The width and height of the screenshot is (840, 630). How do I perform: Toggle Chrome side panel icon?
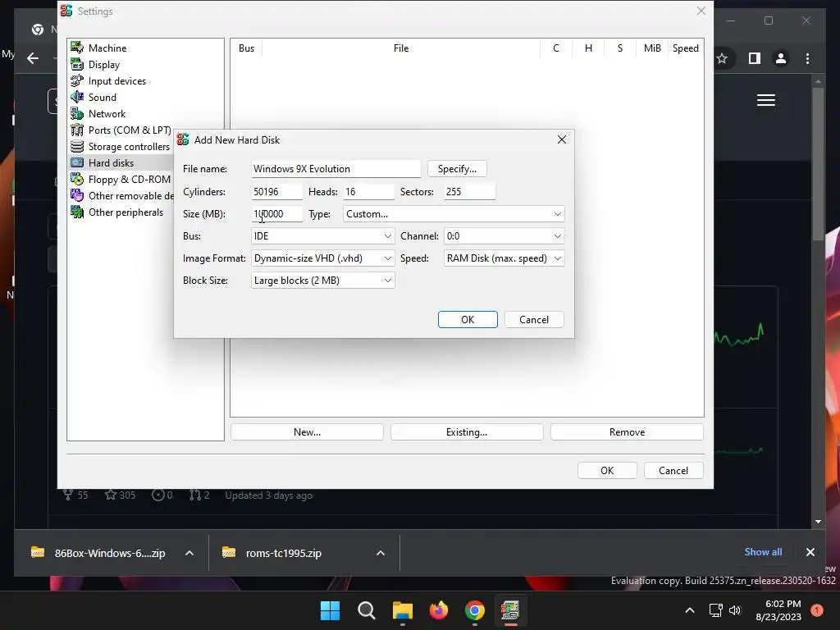pyautogui.click(x=755, y=58)
